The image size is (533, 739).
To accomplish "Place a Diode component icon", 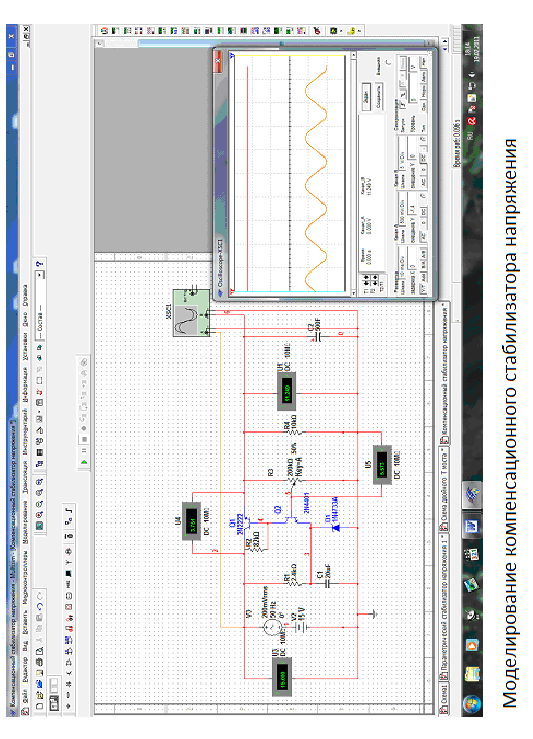I will tap(69, 684).
